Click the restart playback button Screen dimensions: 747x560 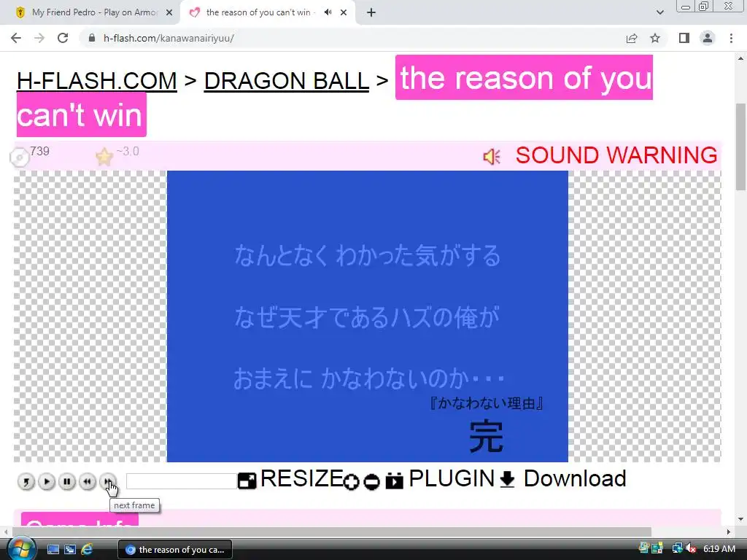pyautogui.click(x=26, y=482)
